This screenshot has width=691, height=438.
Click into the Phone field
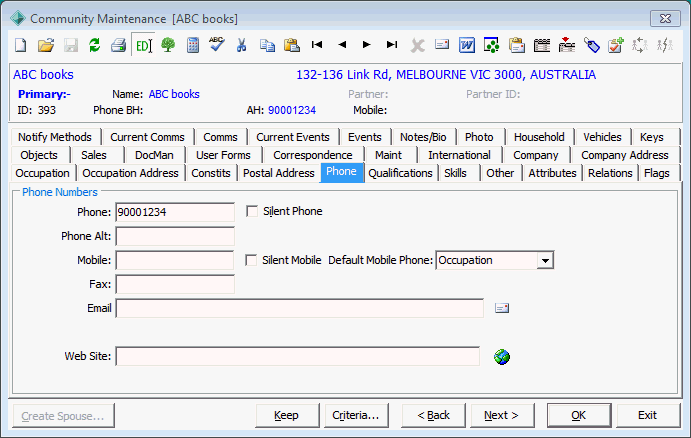175,212
